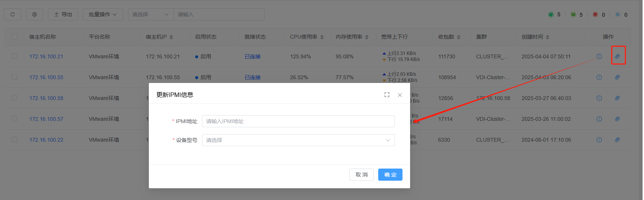Click 宽带上下行 column header
Image resolution: width=644 pixels, height=200 pixels.
[395, 37]
